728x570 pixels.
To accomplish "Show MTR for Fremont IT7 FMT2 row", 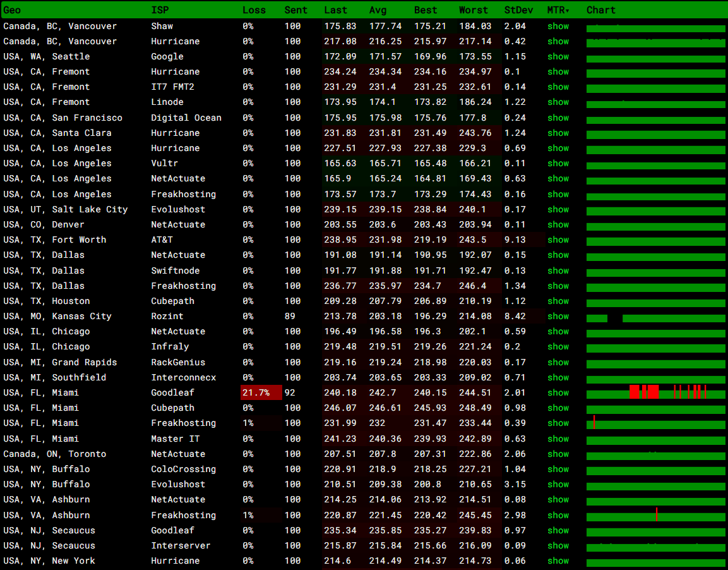I will [x=558, y=87].
